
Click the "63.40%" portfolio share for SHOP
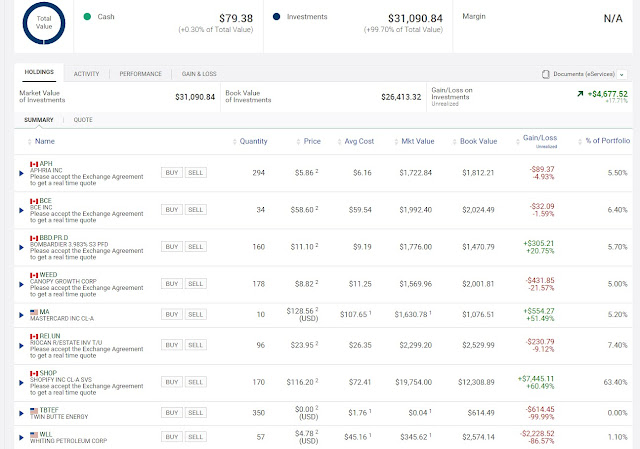[x=615, y=382]
